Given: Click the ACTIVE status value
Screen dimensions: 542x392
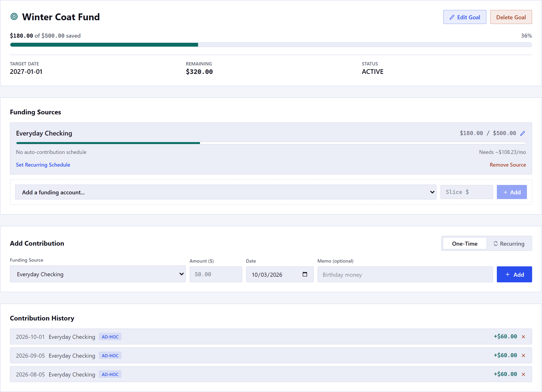Looking at the screenshot, I should click(372, 72).
